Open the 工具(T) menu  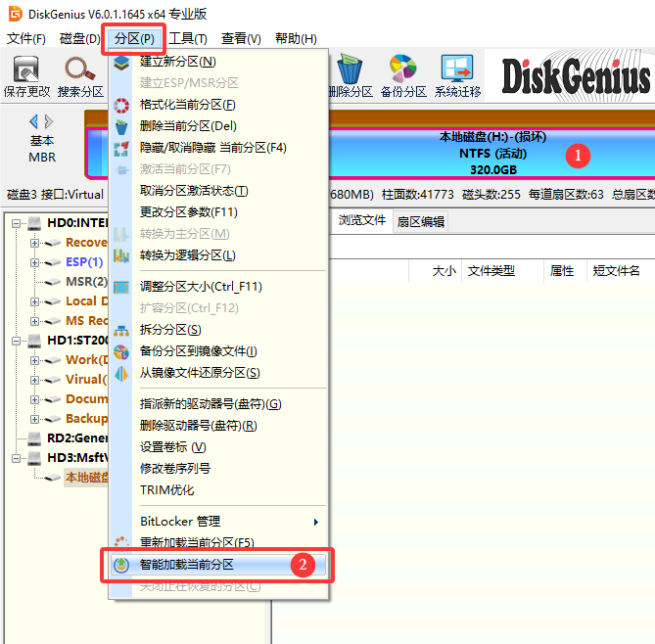(x=188, y=39)
